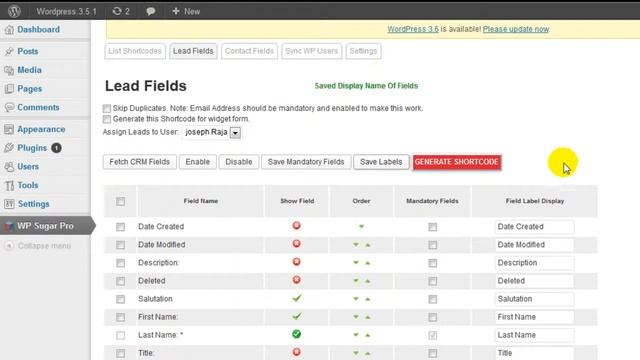Image resolution: width=640 pixels, height=360 pixels.
Task: Toggle Show Field icon for Last Name
Action: click(297, 334)
